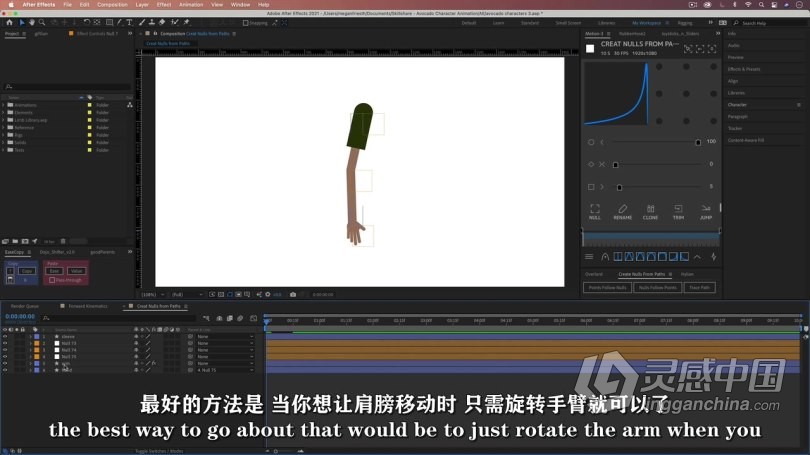
Task: Open the Layer menu
Action: [x=142, y=5]
